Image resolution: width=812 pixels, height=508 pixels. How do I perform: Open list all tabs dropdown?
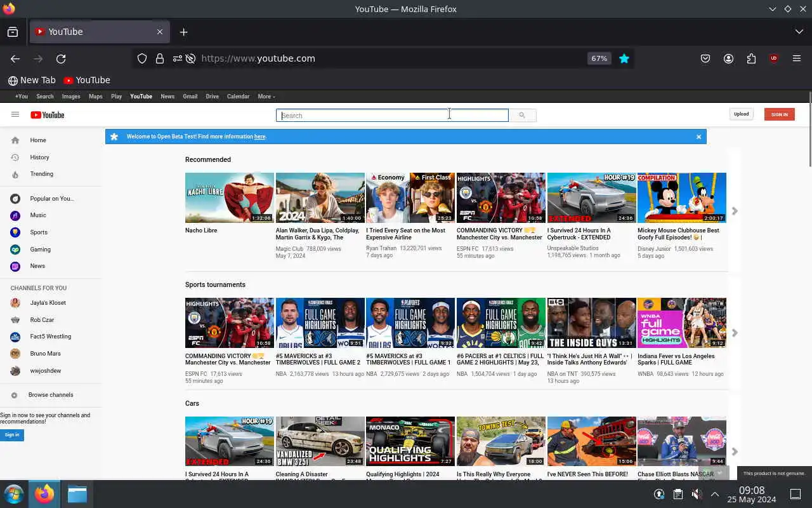tap(799, 32)
